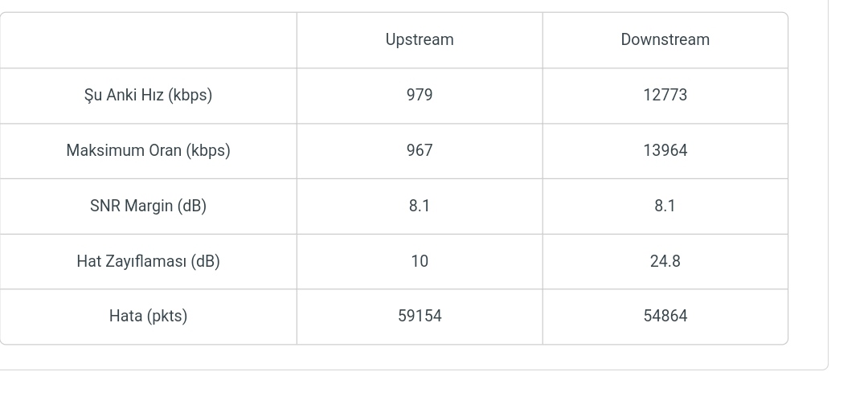The height and width of the screenshot is (417, 868).
Task: Click the Downstream column header
Action: (x=665, y=40)
